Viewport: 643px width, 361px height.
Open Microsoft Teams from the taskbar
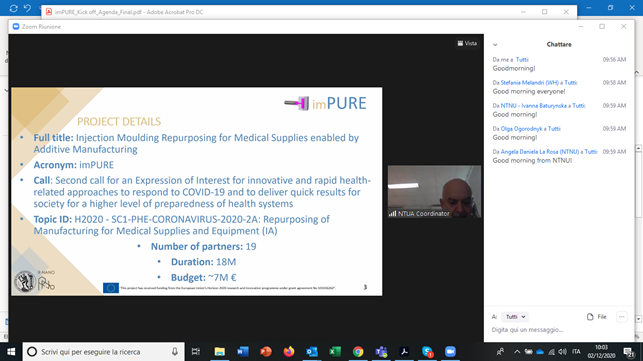[381, 352]
